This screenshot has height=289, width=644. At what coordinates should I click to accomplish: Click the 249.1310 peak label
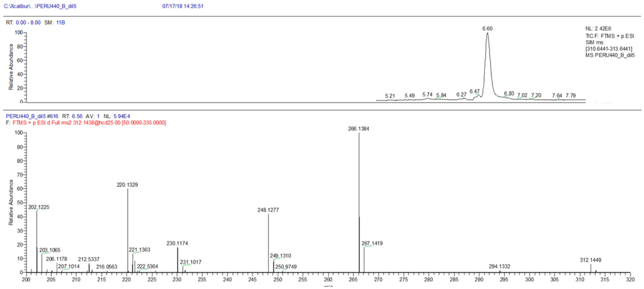click(x=280, y=256)
